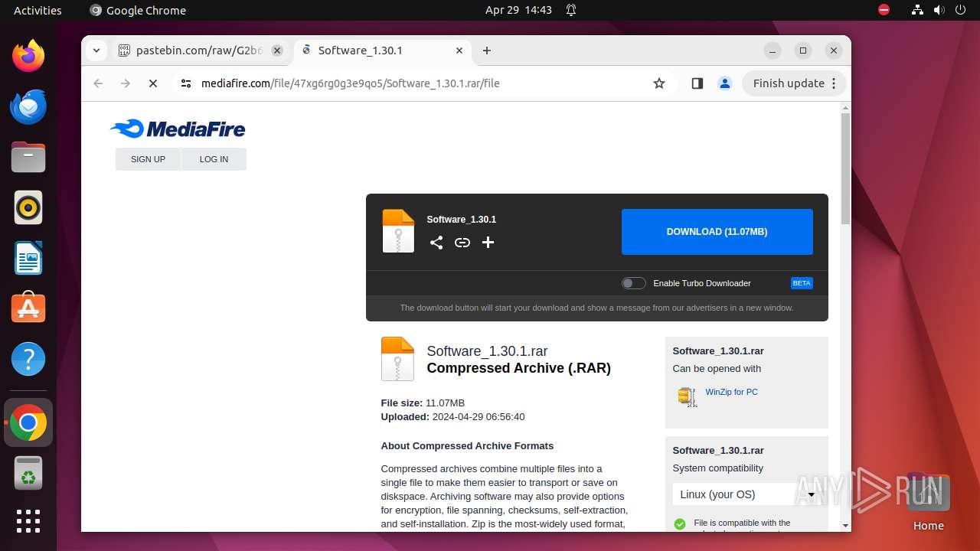This screenshot has height=551, width=980.
Task: Open Chrome side panel icon
Action: point(697,83)
